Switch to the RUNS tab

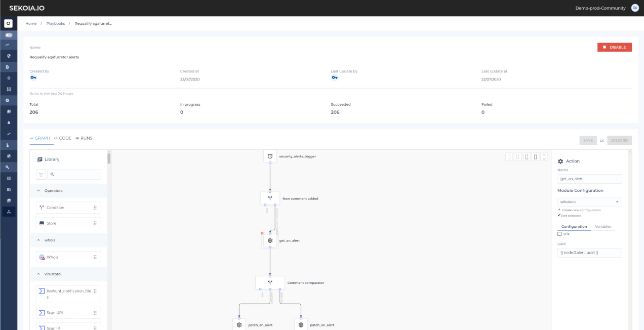[84, 138]
